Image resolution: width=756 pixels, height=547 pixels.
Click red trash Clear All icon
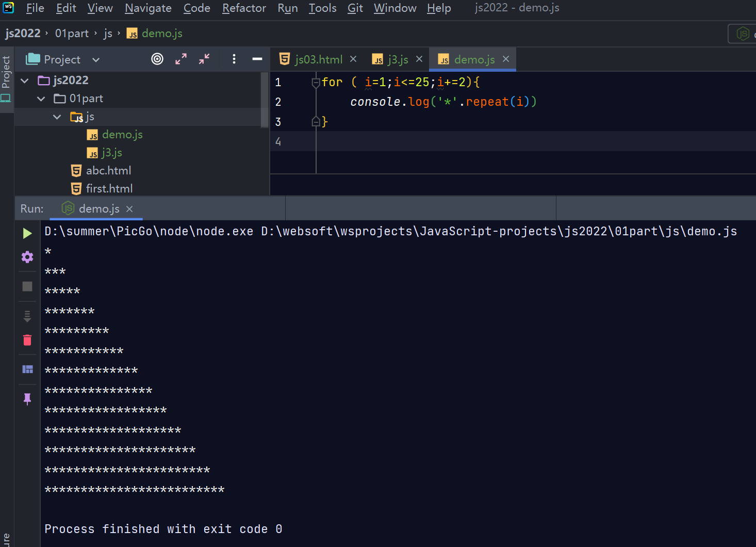(x=27, y=340)
